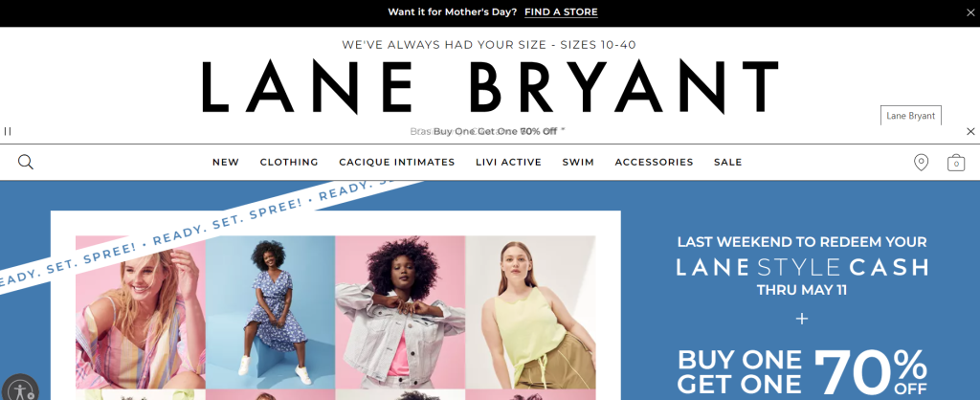Click the Lane Style Cash promo text

click(802, 268)
